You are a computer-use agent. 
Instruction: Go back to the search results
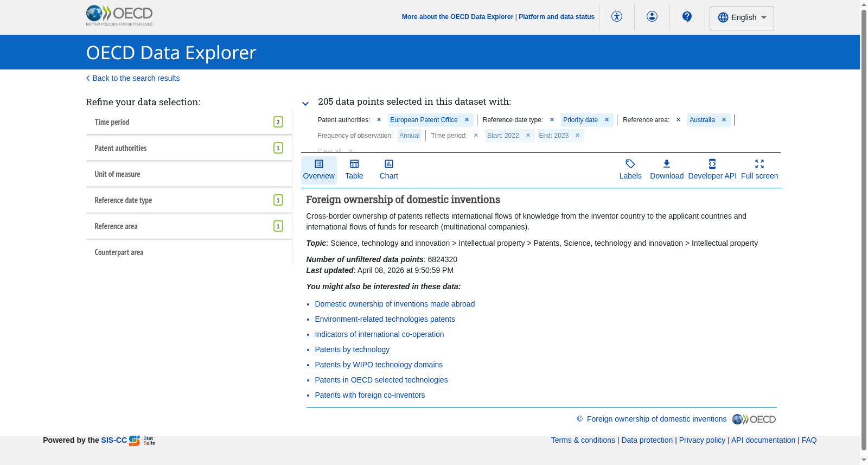(133, 78)
